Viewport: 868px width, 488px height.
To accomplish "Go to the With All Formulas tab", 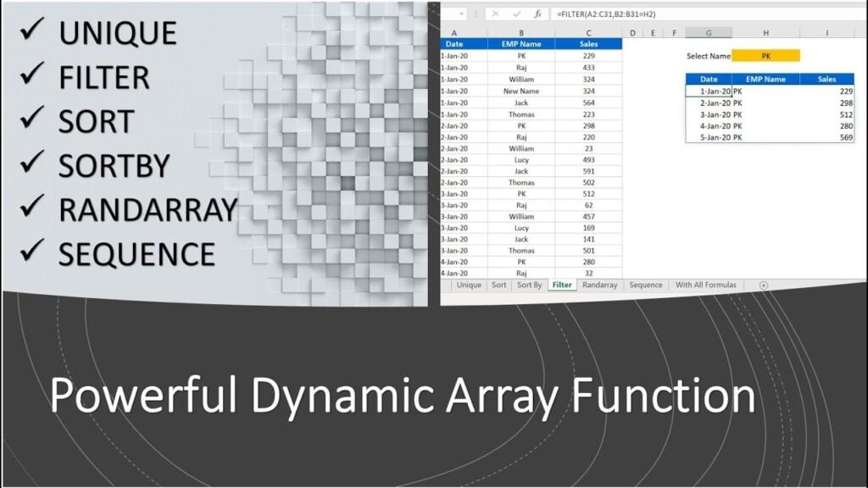I will point(706,286).
